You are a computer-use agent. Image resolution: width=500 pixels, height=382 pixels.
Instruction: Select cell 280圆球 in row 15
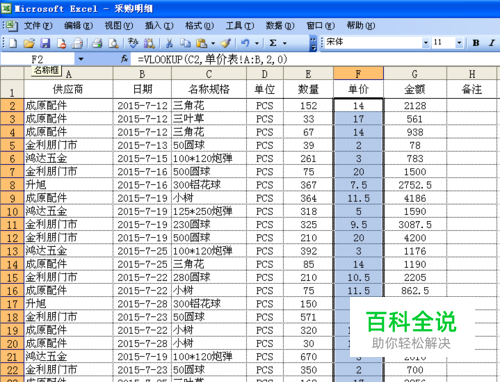tap(209, 277)
